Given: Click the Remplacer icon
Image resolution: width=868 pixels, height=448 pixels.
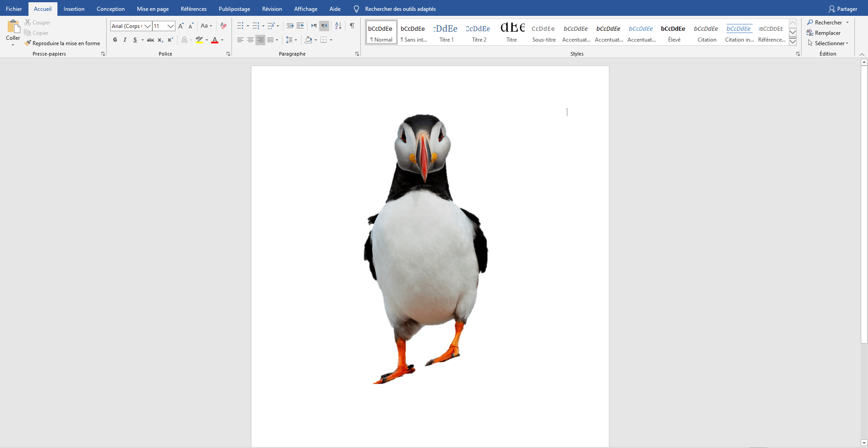Looking at the screenshot, I should coord(810,33).
